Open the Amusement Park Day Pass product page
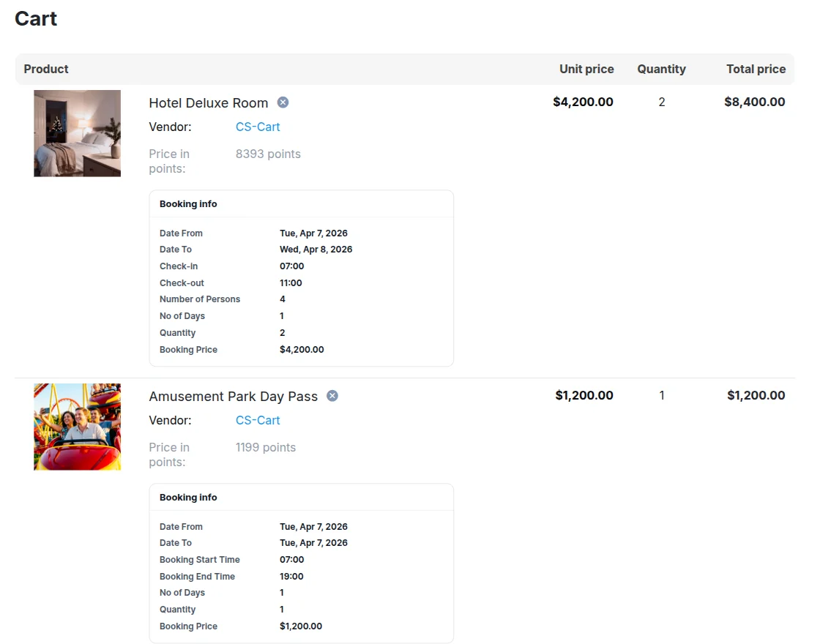This screenshot has width=820, height=644. point(233,396)
